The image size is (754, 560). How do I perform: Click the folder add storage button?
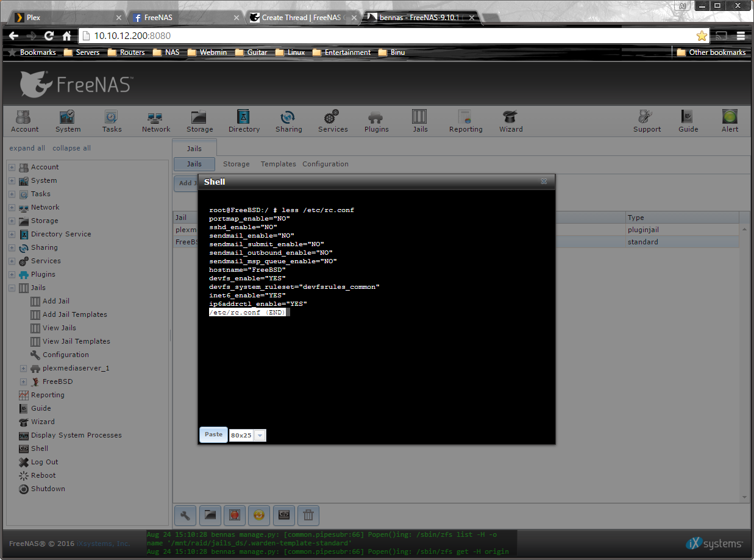tap(210, 516)
